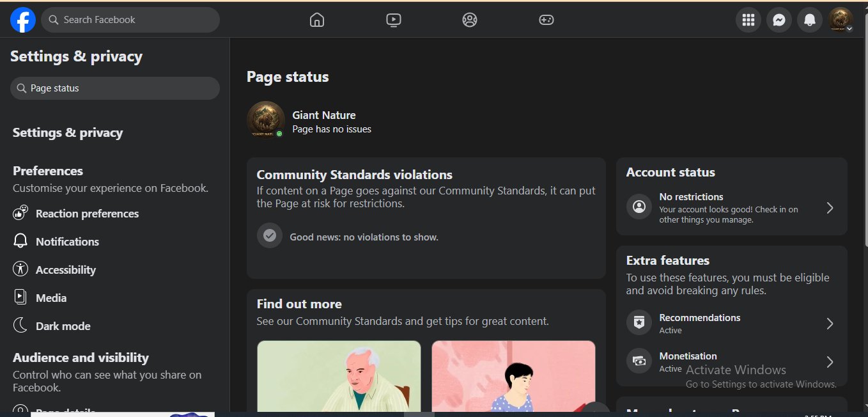Click the Page status settings search box
Image resolution: width=868 pixels, height=417 pixels.
tap(115, 88)
